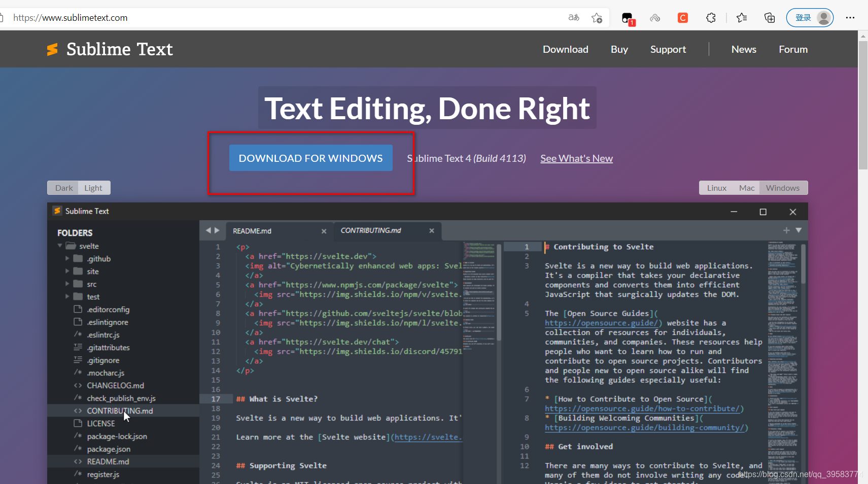Click the Sublime Text icon in the demo window title bar
Screen dimensions: 868x484
point(57,211)
